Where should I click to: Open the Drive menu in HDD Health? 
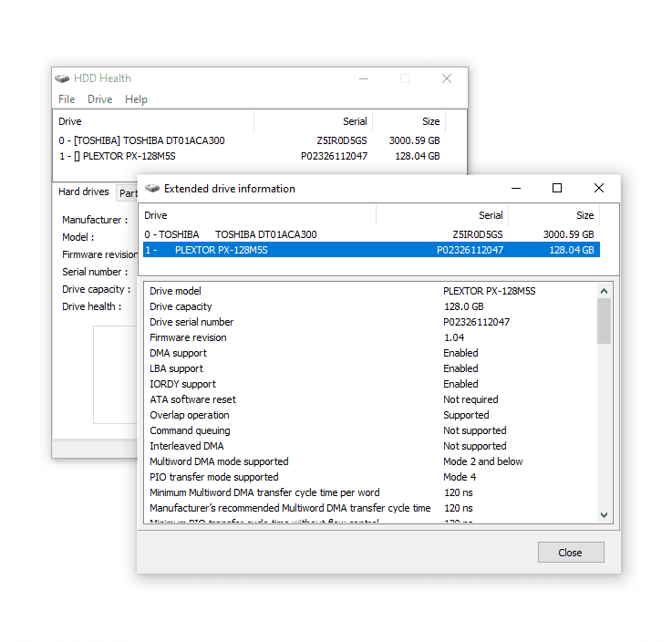tap(100, 99)
